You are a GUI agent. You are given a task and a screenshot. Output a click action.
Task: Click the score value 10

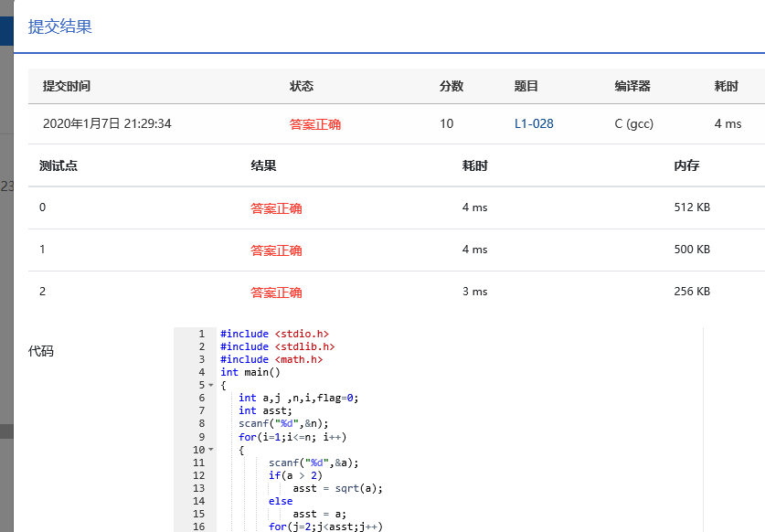pos(446,124)
